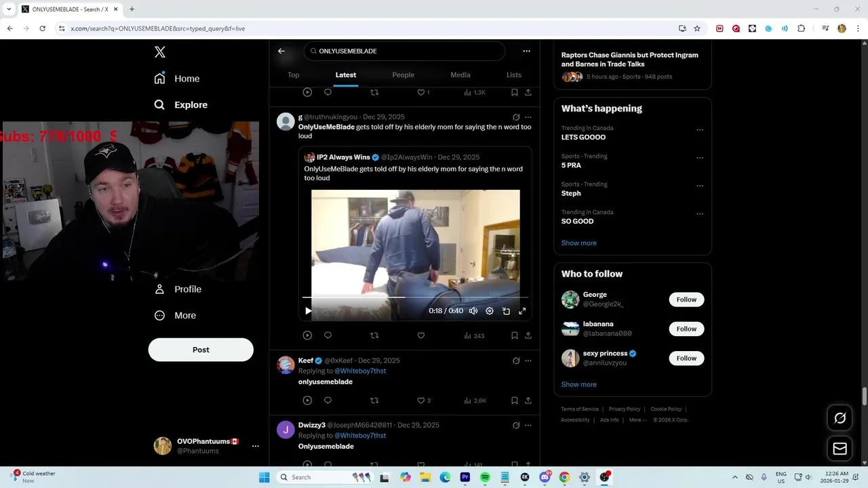Viewport: 868px width, 488px height.
Task: Switch to Top tab
Action: 293,75
